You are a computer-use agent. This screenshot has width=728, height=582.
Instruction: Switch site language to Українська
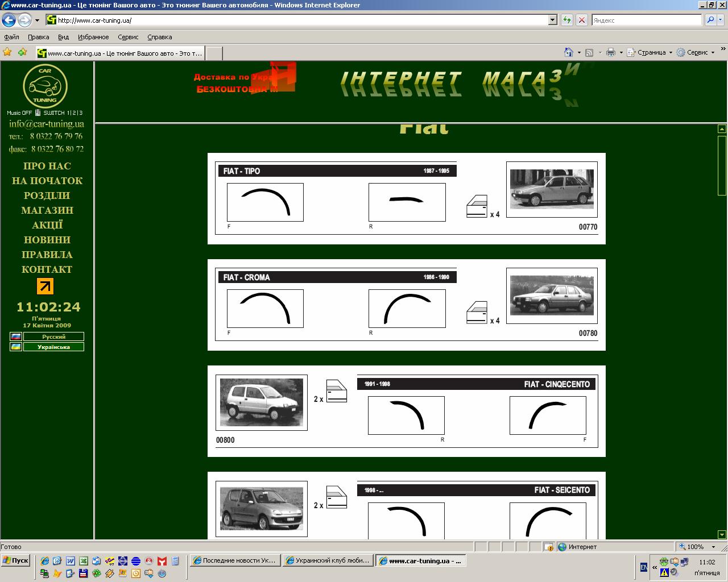(x=53, y=347)
